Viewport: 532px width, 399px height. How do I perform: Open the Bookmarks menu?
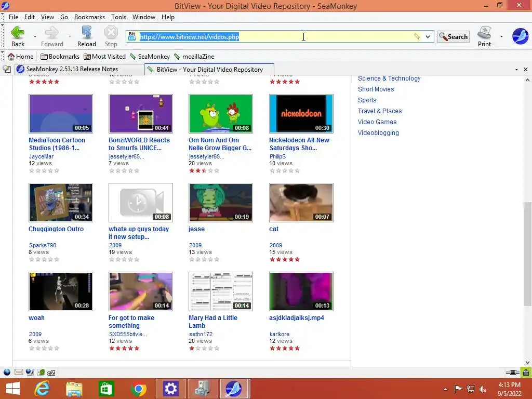[89, 17]
